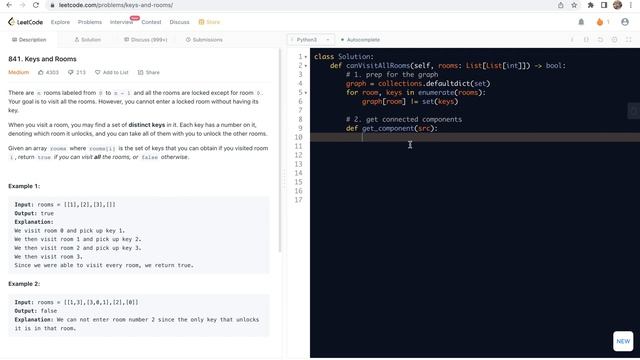Open the Store menu item
The height and width of the screenshot is (360, 640).
(x=209, y=22)
